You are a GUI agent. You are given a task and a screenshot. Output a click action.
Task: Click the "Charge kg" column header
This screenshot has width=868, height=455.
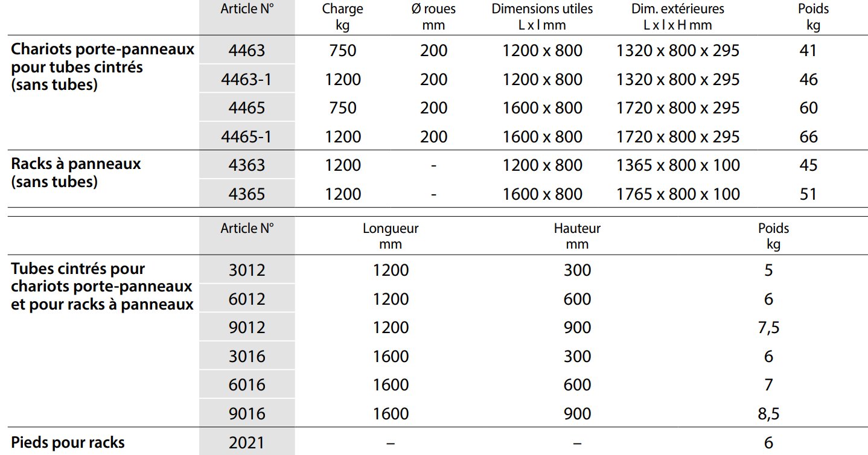(x=342, y=17)
